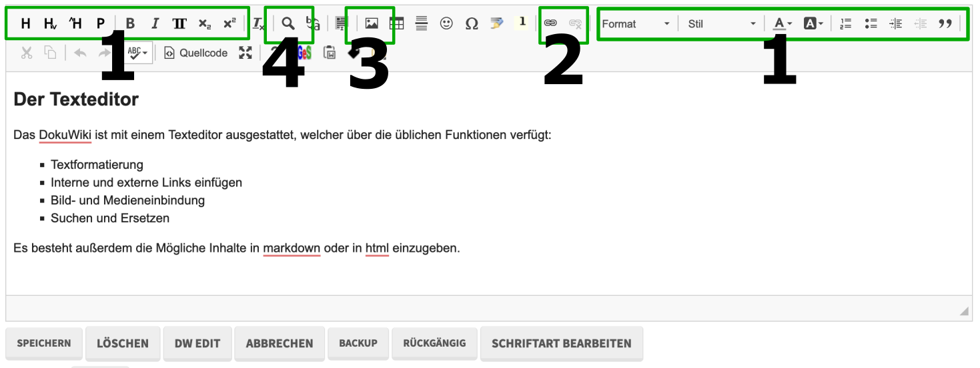Screen dimensions: 980x368
Task: Click the SPEICHERN button
Action: point(44,343)
